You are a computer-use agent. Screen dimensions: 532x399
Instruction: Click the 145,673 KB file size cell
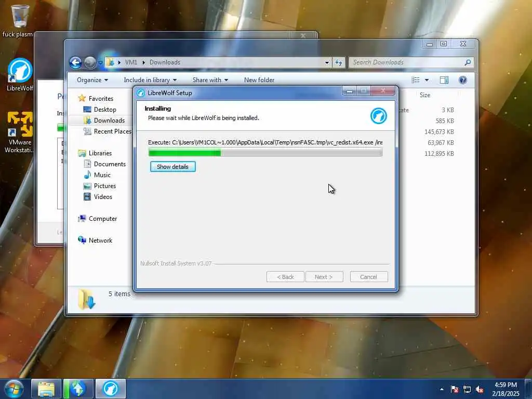pyautogui.click(x=439, y=131)
